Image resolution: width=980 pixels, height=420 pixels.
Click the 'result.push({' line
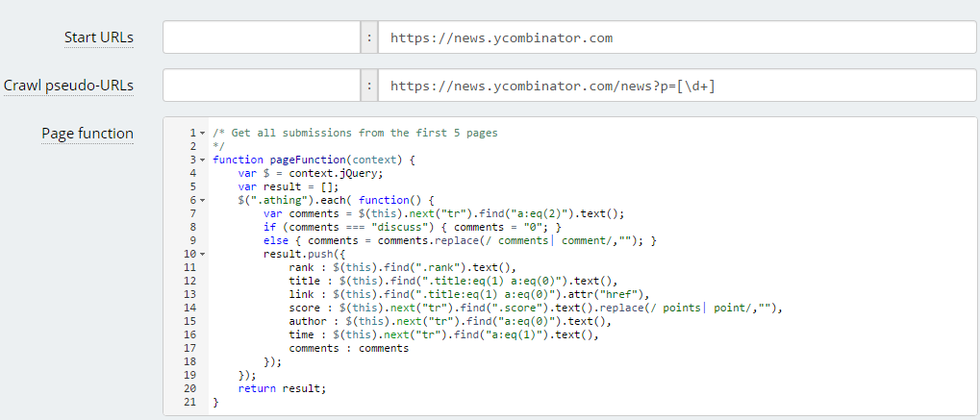pos(304,254)
